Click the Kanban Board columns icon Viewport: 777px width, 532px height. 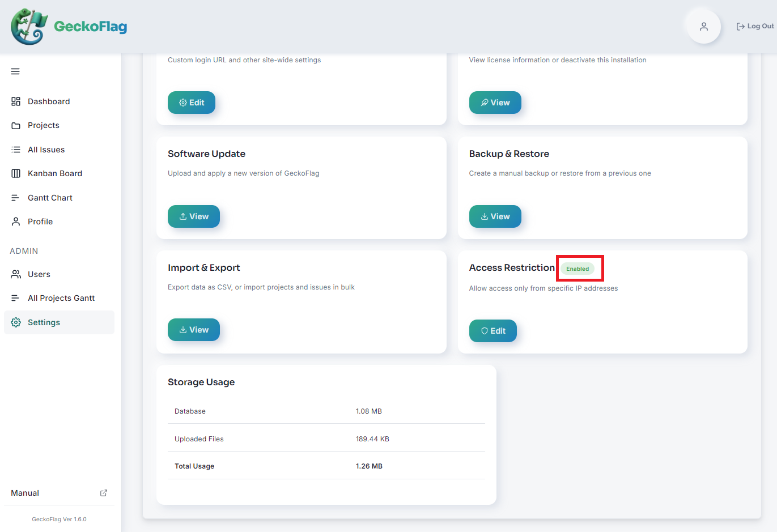16,173
